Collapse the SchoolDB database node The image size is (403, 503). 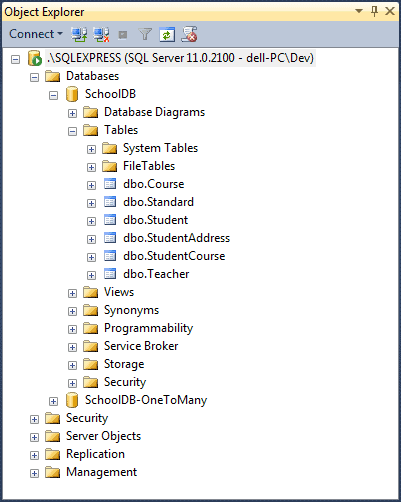coord(53,95)
